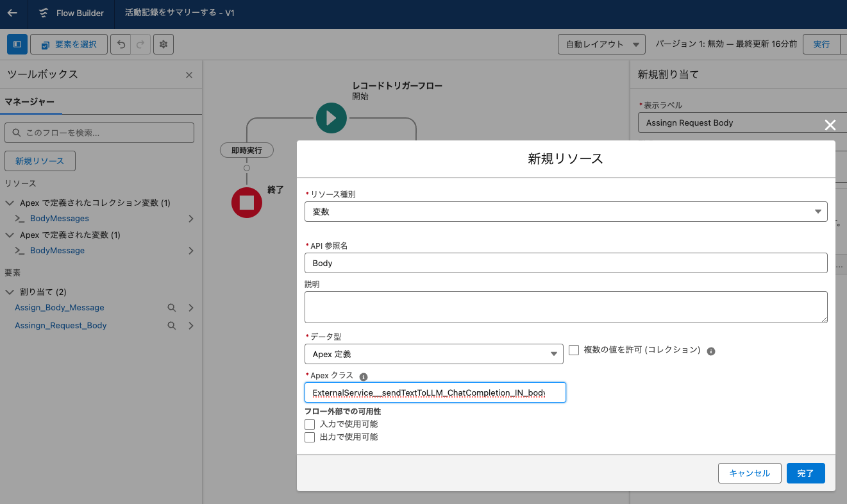Open the 自動レイアウト dropdown
The height and width of the screenshot is (504, 847).
[601, 44]
